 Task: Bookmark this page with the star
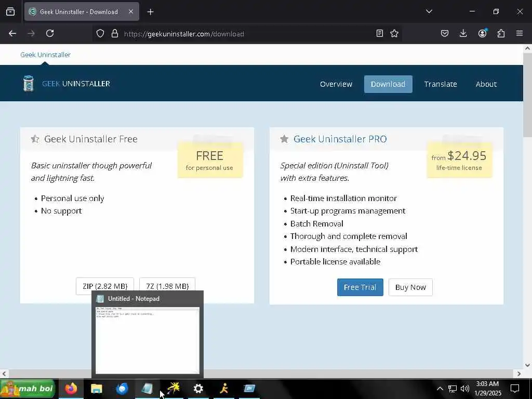pos(394,33)
